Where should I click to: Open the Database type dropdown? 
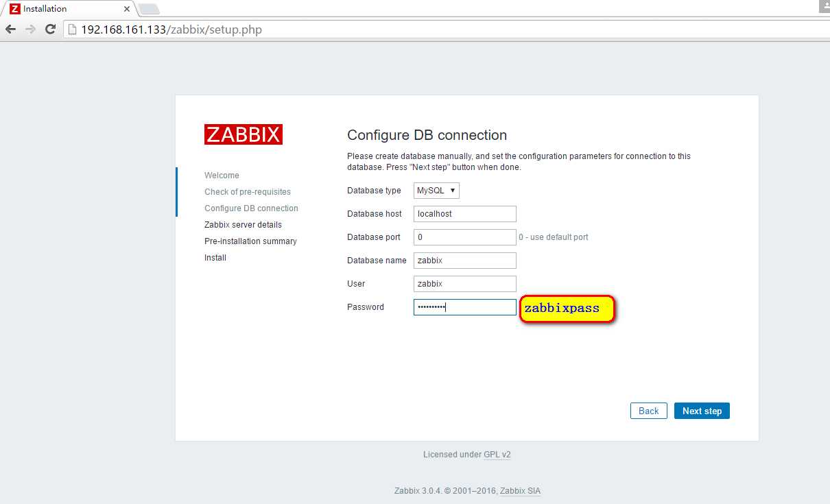(x=436, y=191)
